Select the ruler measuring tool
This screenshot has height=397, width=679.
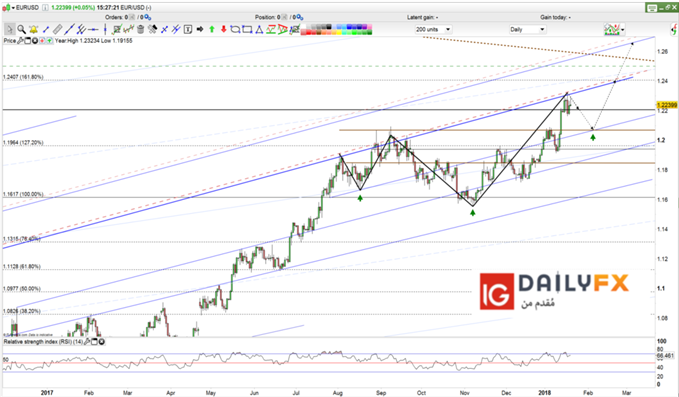point(58,29)
